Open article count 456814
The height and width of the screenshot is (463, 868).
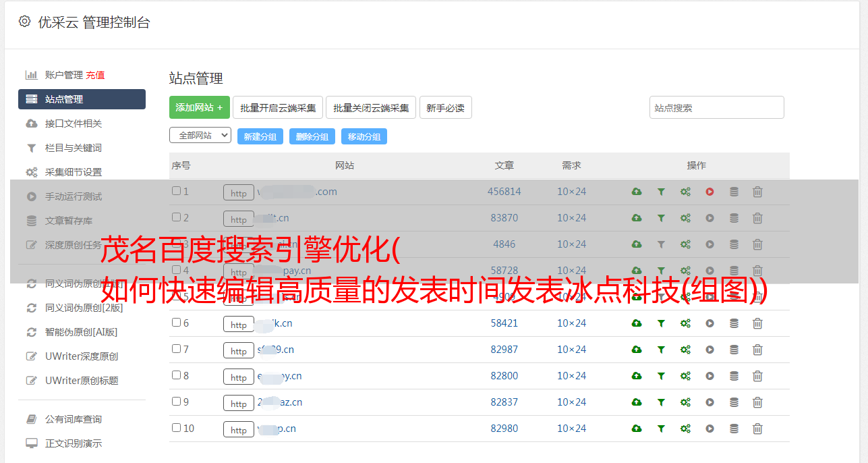click(x=504, y=192)
